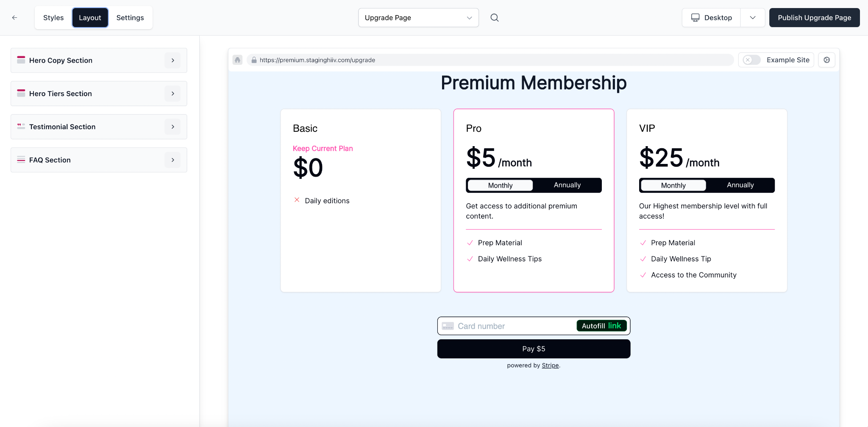The width and height of the screenshot is (868, 427).
Task: Select Annually billing on Pro plan
Action: tap(567, 185)
